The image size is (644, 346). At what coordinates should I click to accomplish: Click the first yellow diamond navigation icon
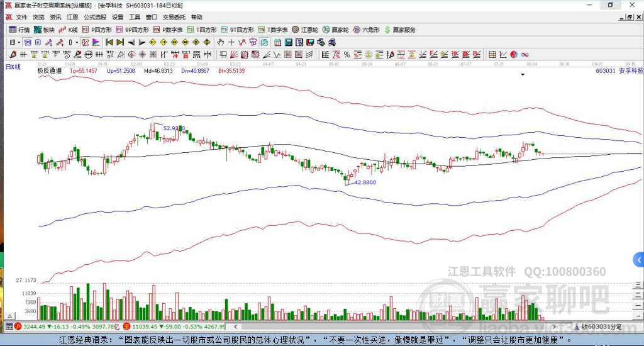click(x=153, y=42)
